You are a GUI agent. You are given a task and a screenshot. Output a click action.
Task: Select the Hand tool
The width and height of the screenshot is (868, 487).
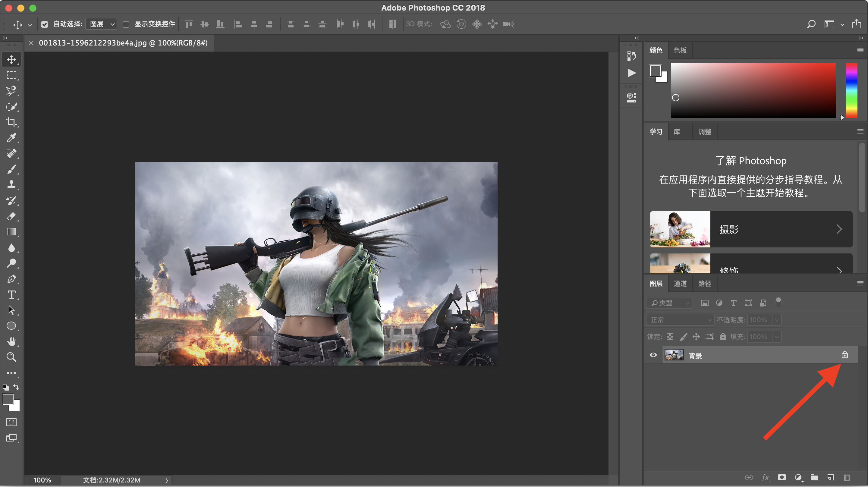coord(11,341)
